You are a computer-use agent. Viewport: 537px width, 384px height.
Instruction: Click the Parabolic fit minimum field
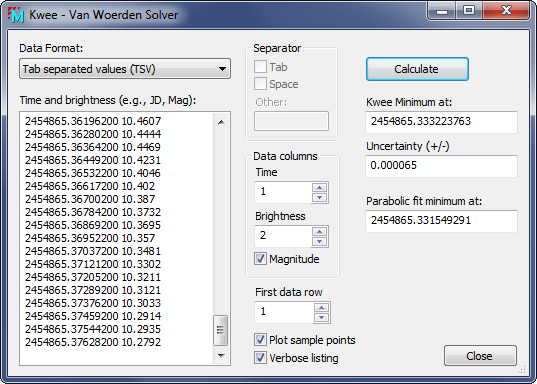pos(441,221)
